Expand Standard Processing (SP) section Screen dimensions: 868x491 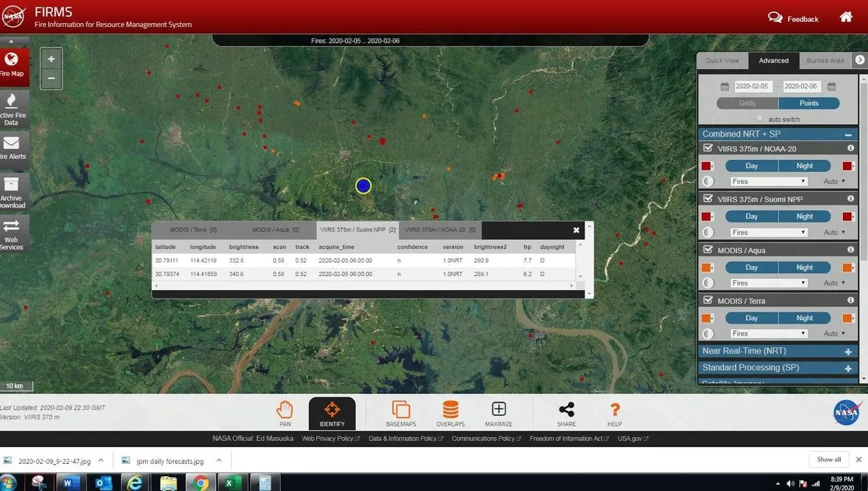tap(848, 368)
